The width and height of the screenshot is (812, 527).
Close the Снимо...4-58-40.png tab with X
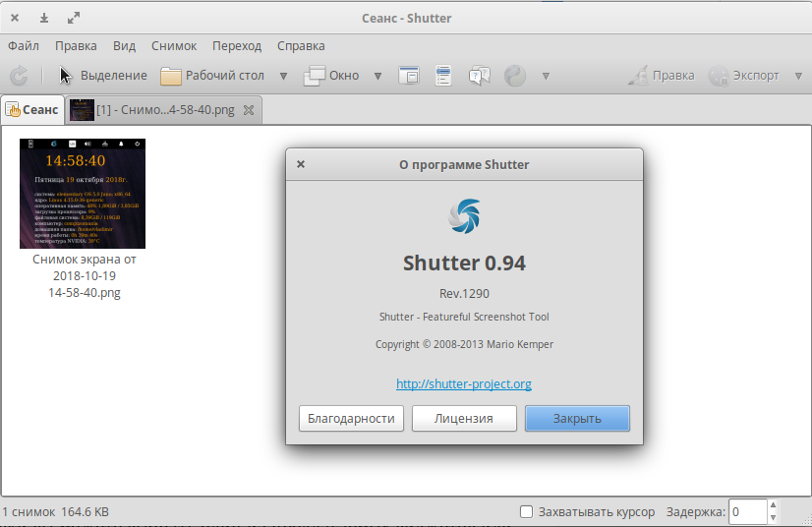249,110
